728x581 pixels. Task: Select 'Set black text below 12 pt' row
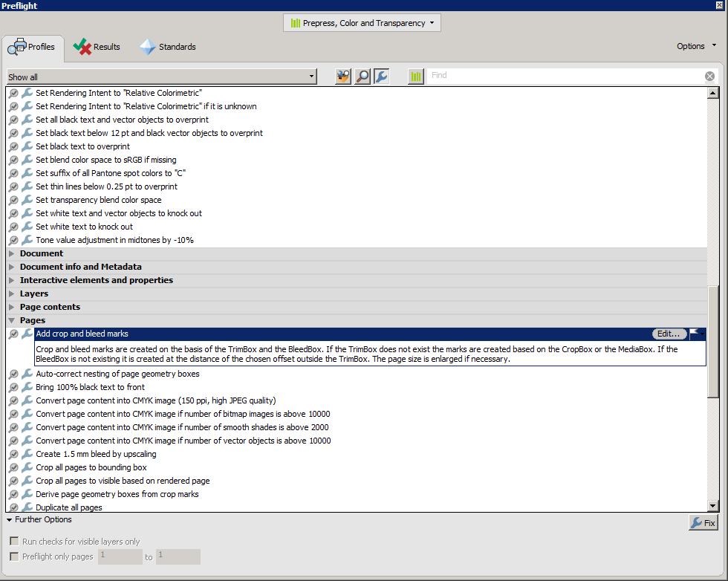[x=149, y=133]
